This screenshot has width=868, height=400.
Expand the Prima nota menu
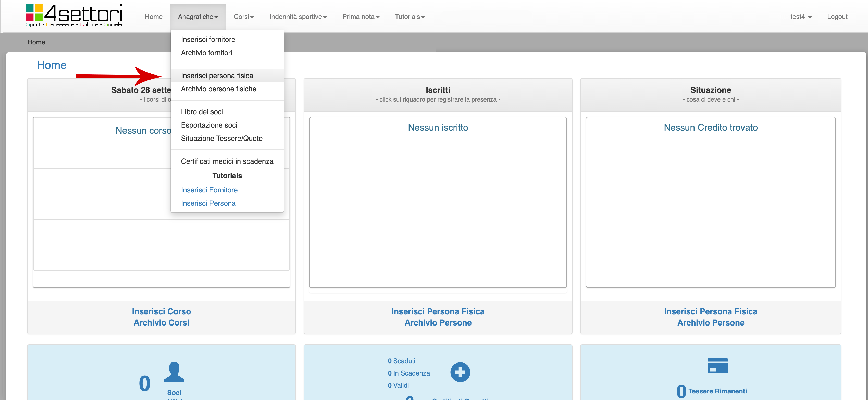361,17
